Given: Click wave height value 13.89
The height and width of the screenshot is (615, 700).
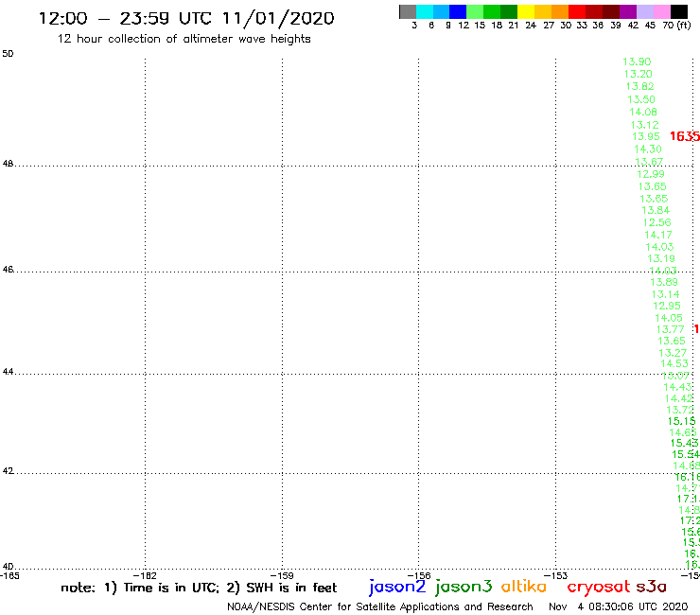Looking at the screenshot, I should 664,282.
